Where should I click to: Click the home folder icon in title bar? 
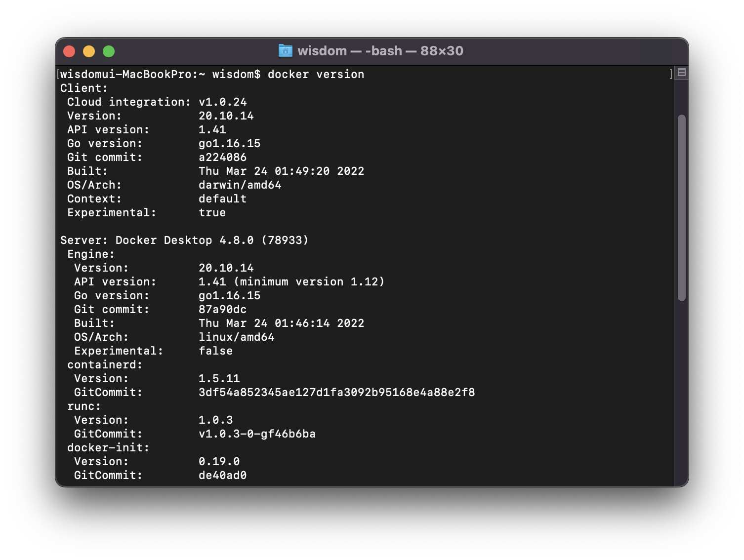click(x=286, y=51)
